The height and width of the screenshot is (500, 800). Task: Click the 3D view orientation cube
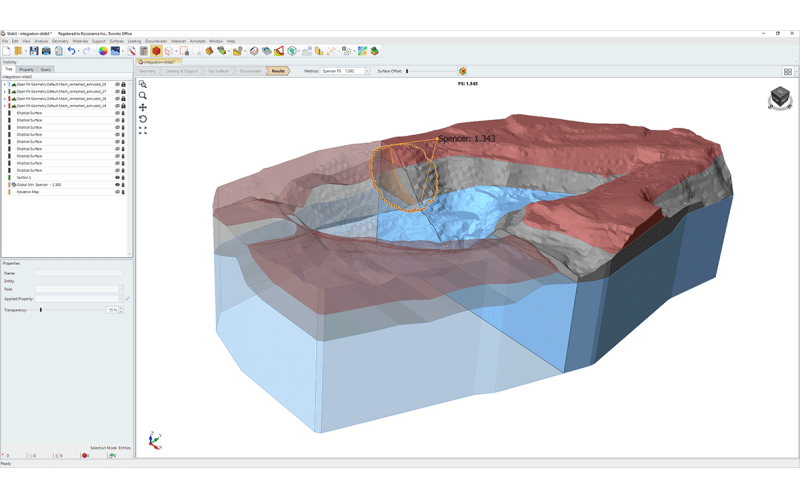pos(779,97)
